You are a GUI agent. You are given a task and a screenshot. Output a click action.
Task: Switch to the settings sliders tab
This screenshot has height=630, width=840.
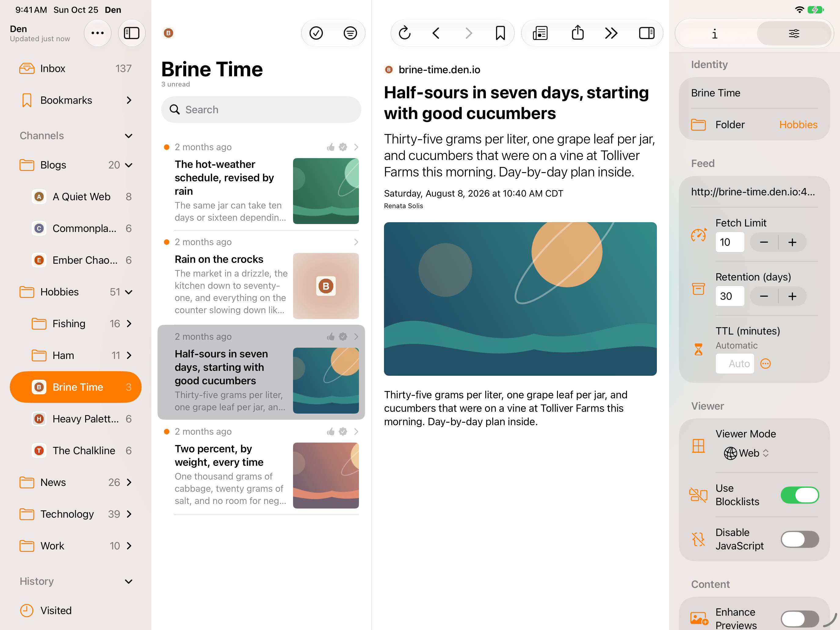(794, 34)
